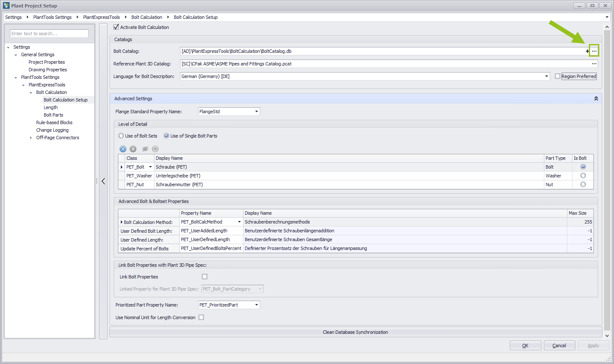Screen dimensions: 614x364
Task: Click into the settings search field
Action: coord(49,34)
